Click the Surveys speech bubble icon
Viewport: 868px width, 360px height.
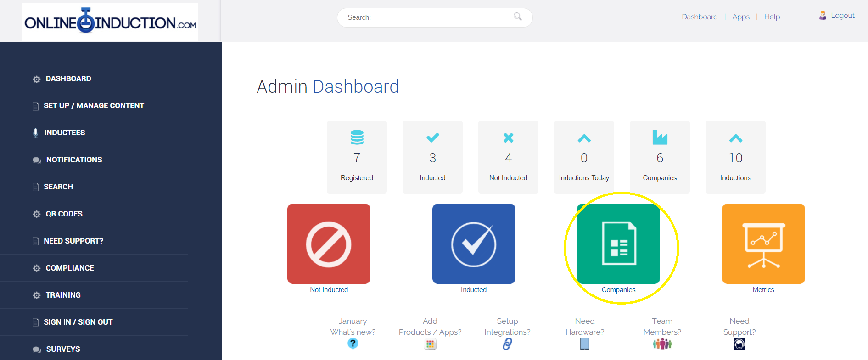tap(37, 349)
